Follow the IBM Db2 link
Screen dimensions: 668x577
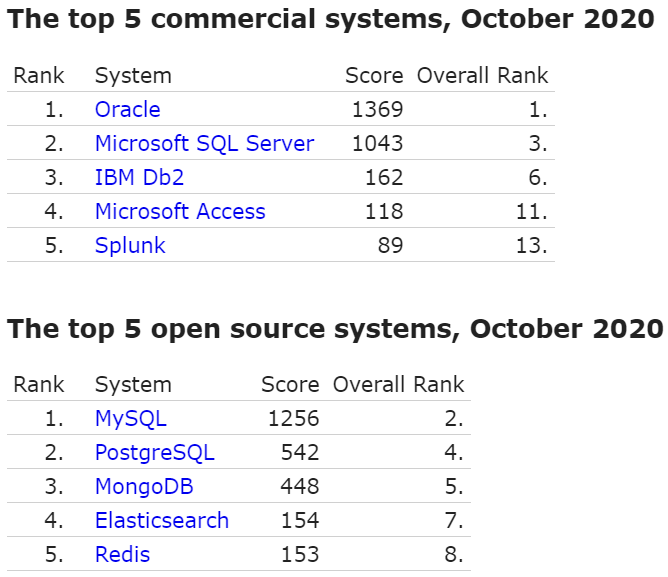coord(139,177)
